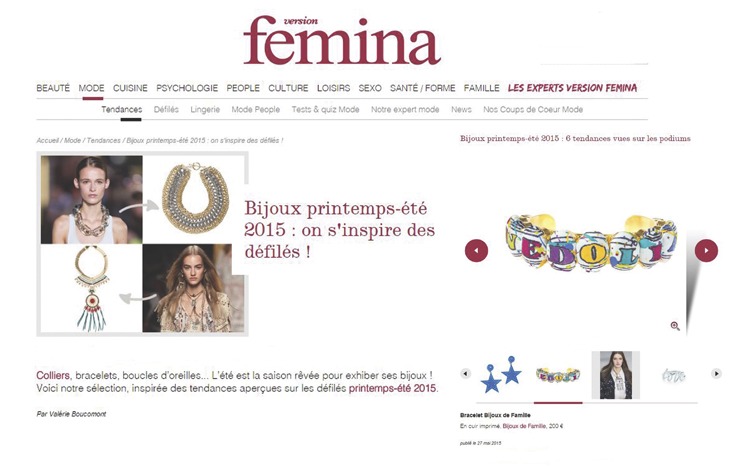Screen dimensions: 732x471
Task: Open the Version Femina logo homepage
Action: [x=342, y=40]
